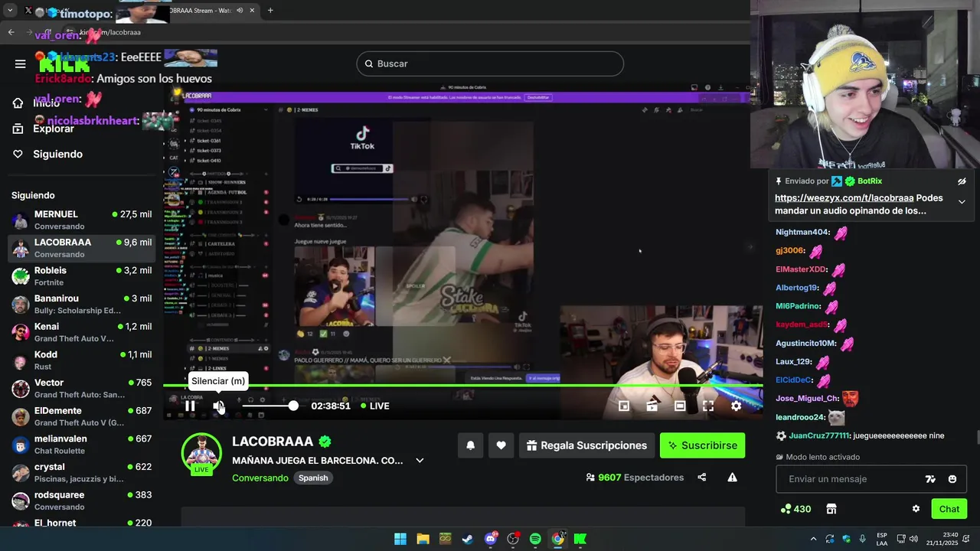Open Spotify from taskbar
Image resolution: width=980 pixels, height=551 pixels.
pyautogui.click(x=535, y=539)
